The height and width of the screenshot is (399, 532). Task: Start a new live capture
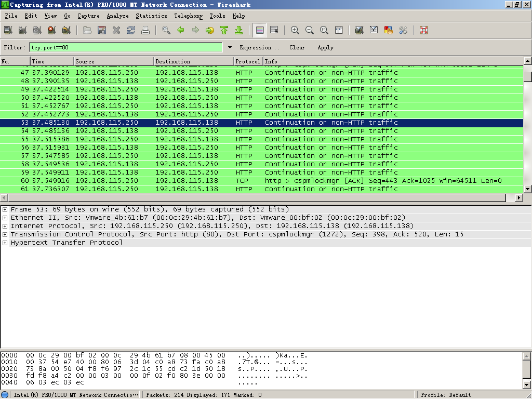tap(37, 30)
